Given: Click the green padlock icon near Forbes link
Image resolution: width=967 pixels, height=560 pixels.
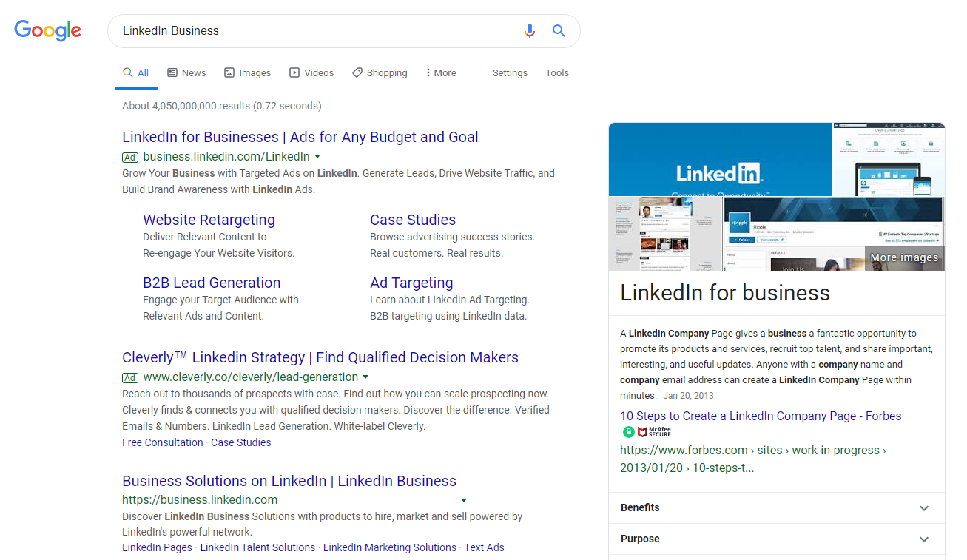Looking at the screenshot, I should pyautogui.click(x=628, y=431).
